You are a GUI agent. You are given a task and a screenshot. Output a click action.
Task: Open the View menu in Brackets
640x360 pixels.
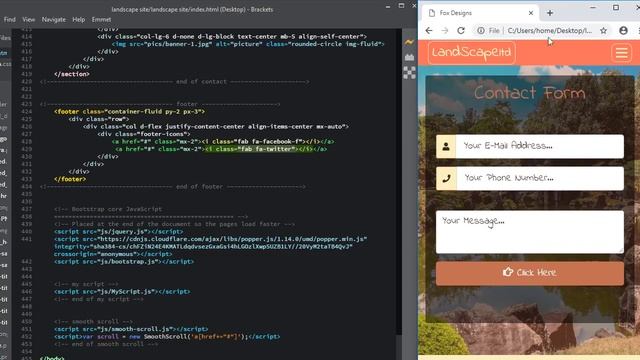coord(29,19)
